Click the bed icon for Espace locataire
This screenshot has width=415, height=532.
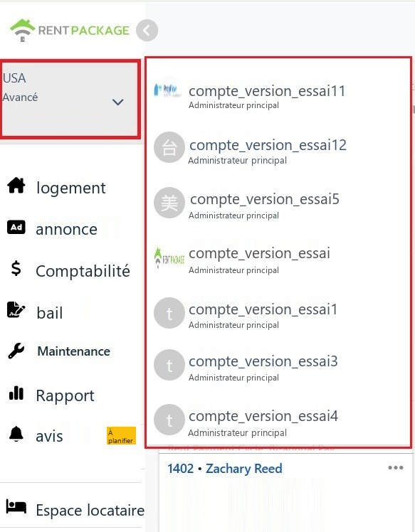coord(16,507)
